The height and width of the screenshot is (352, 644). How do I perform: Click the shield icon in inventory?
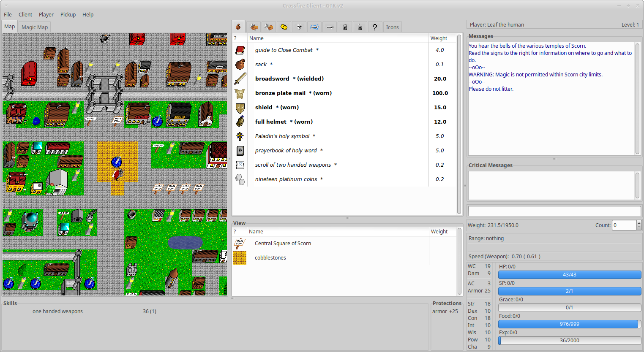(x=240, y=108)
